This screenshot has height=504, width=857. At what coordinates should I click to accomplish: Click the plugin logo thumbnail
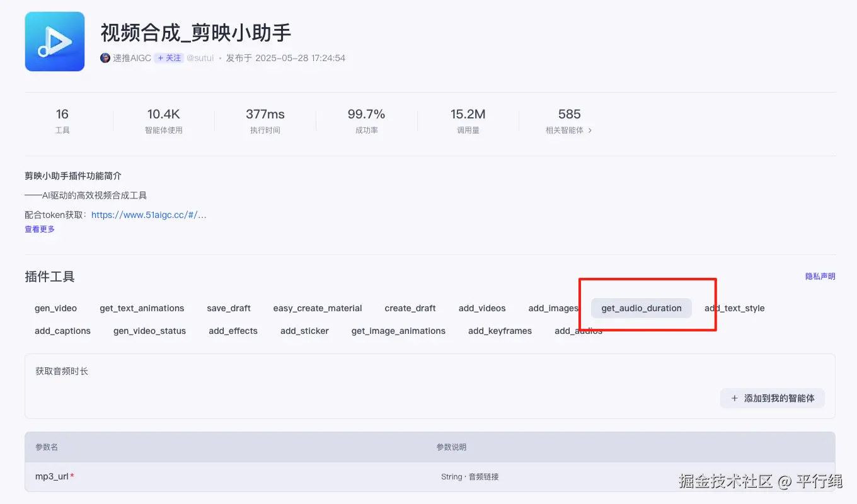coord(55,42)
